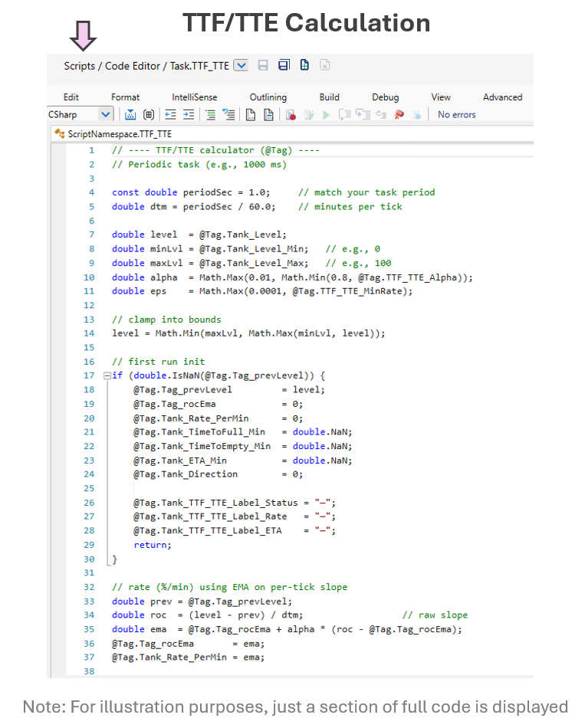
Task: Click the decrease indent icon
Action: (x=170, y=115)
